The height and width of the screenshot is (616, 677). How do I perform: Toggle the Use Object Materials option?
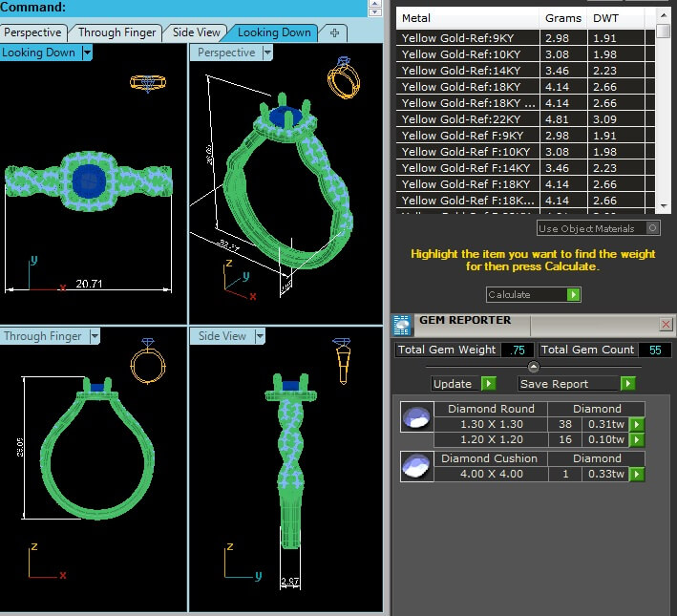pyautogui.click(x=652, y=228)
